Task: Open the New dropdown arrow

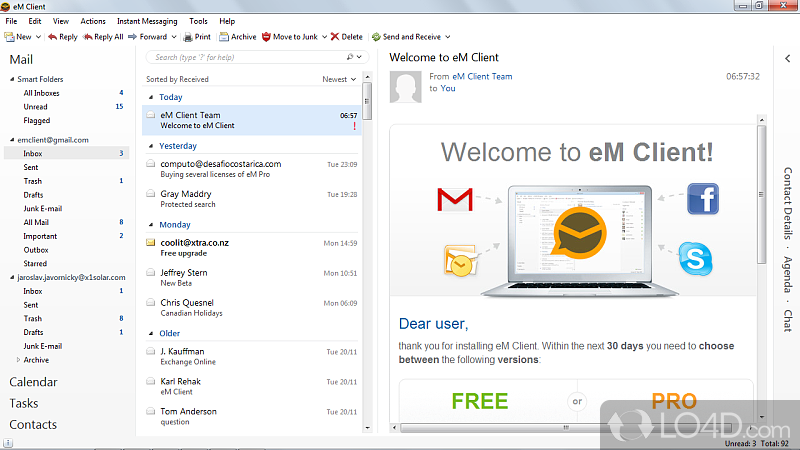Action: tap(38, 37)
